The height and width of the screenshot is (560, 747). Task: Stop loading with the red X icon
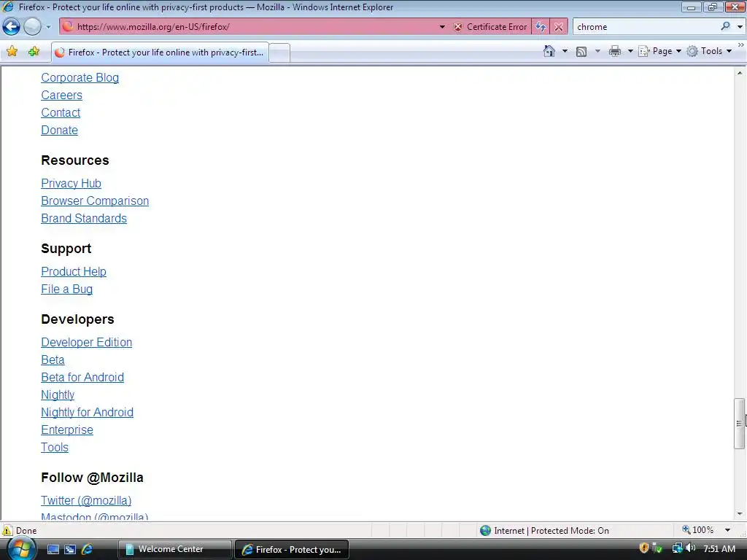[x=559, y=27]
